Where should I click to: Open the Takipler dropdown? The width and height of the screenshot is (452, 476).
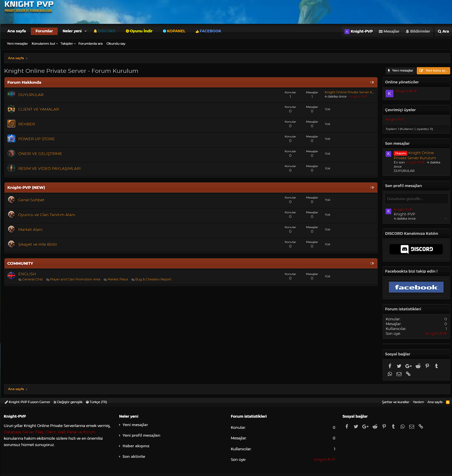(68, 44)
